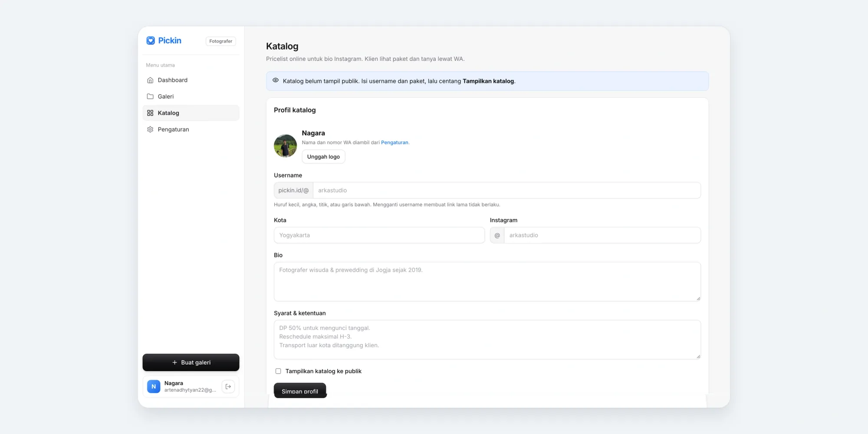Click the blue N avatar icon

[154, 386]
